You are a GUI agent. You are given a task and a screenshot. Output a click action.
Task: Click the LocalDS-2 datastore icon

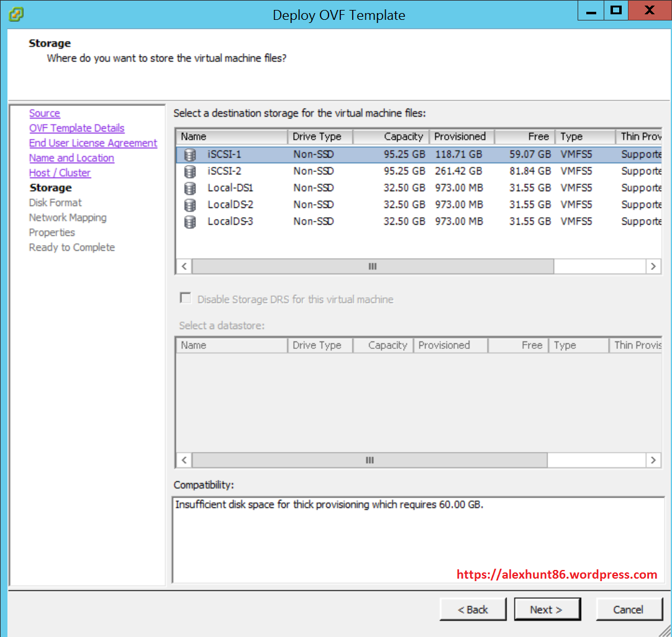(190, 205)
